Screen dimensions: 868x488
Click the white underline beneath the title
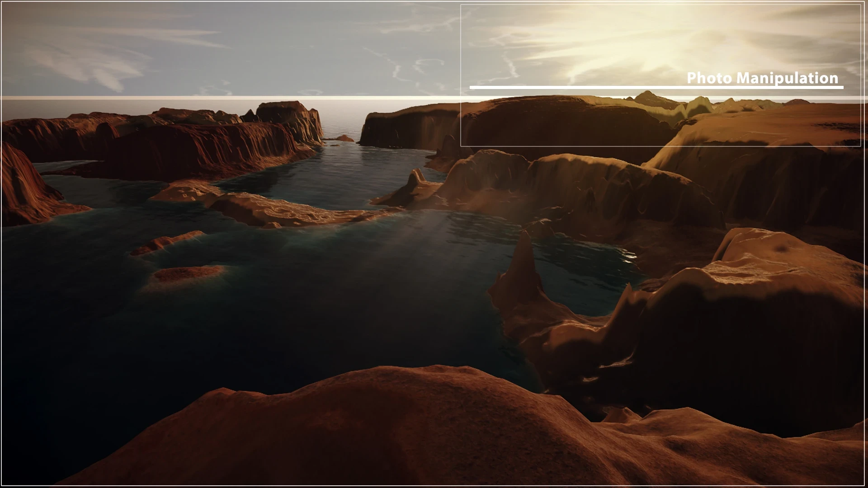(656, 87)
